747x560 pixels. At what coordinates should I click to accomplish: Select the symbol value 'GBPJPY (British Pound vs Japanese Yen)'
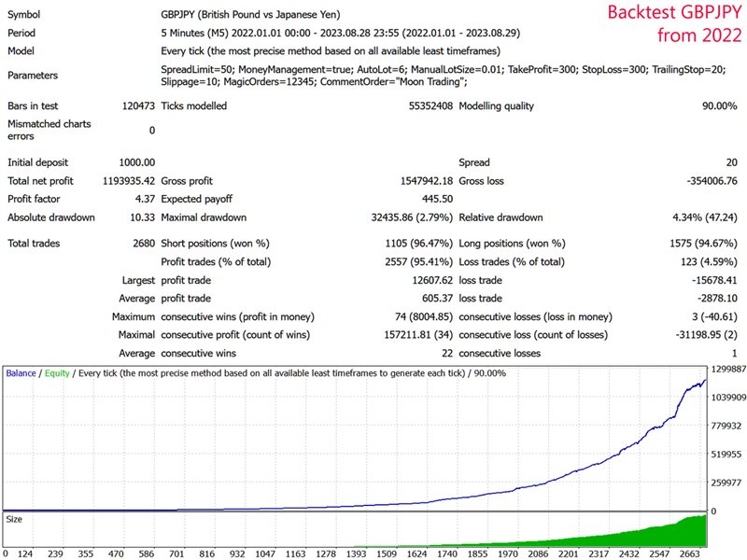click(250, 14)
